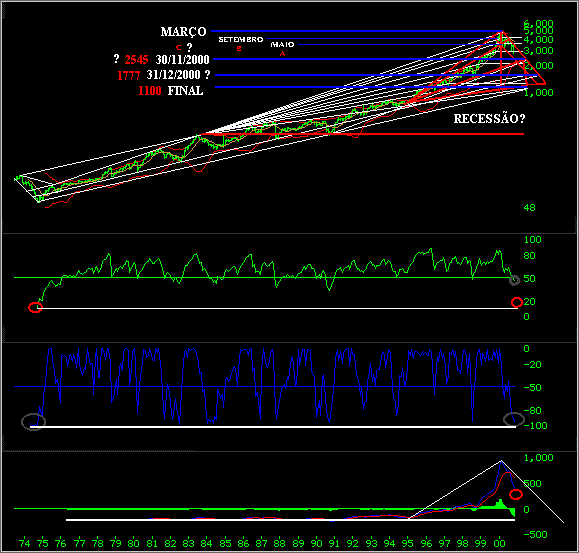Click year 75 on time axis
Viewport: 579px width, 553px height.
(x=42, y=543)
